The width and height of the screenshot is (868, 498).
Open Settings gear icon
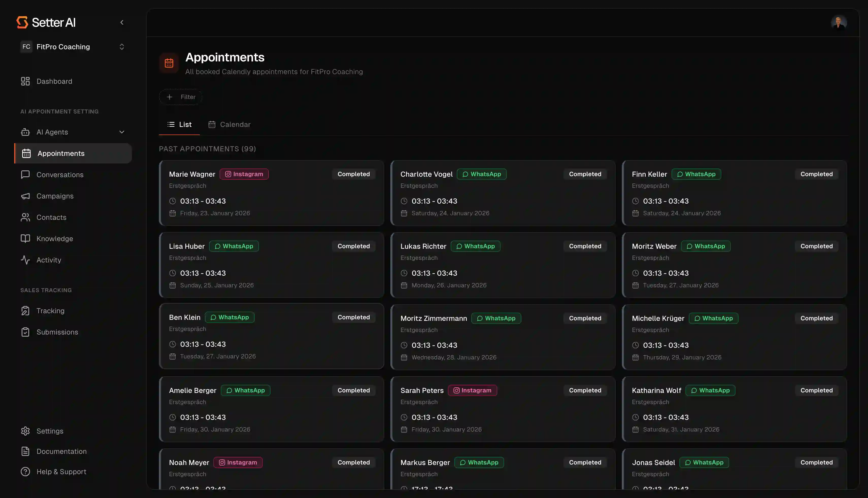(25, 431)
